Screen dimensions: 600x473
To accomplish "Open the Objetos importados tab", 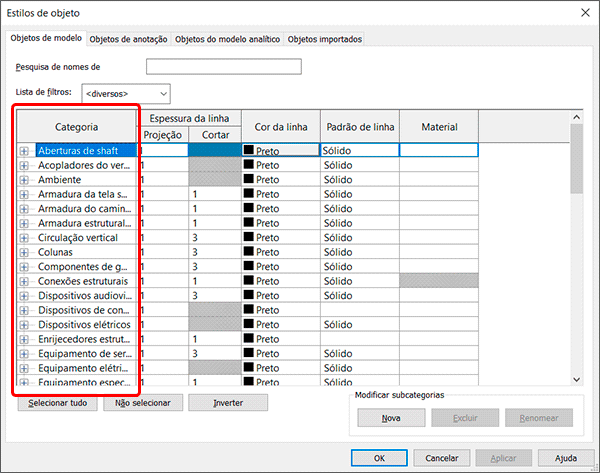I will tap(324, 39).
